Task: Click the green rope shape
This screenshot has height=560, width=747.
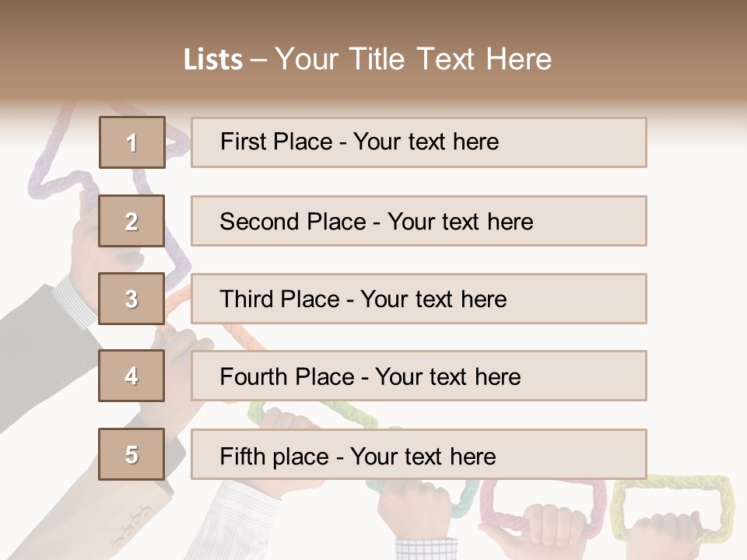Action: [x=342, y=414]
